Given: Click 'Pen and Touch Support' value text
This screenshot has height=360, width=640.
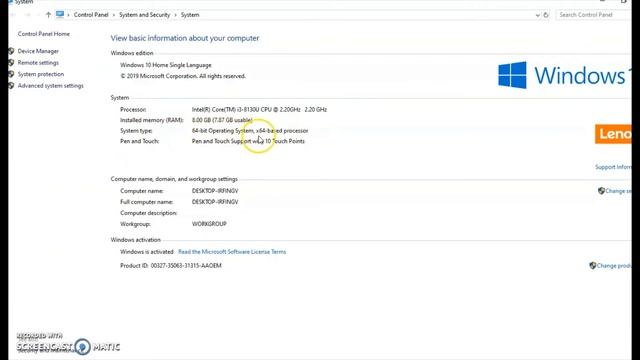Looking at the screenshot, I should [248, 141].
